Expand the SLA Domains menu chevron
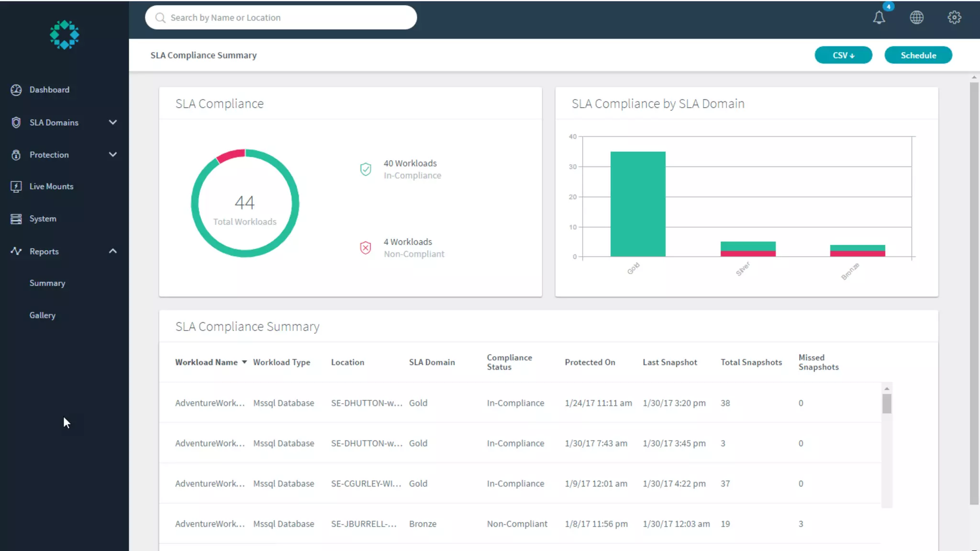The image size is (980, 551). (x=113, y=122)
